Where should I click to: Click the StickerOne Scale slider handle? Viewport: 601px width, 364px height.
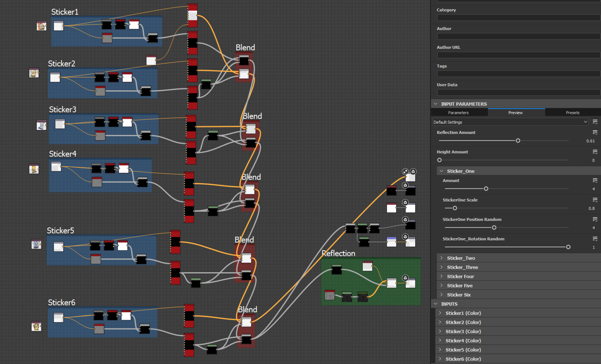click(x=455, y=208)
